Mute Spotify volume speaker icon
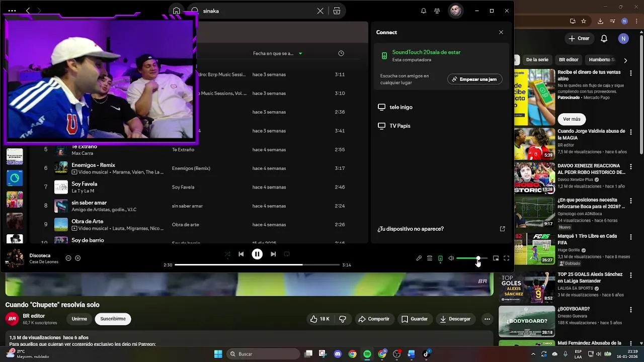Image resolution: width=644 pixels, height=362 pixels. (x=451, y=258)
